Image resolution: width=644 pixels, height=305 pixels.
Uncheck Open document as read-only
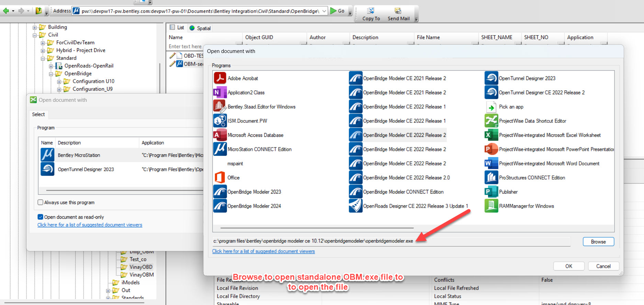click(41, 217)
